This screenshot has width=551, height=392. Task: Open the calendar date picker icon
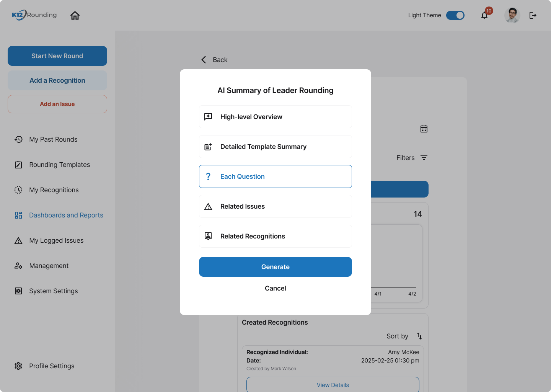tap(424, 129)
